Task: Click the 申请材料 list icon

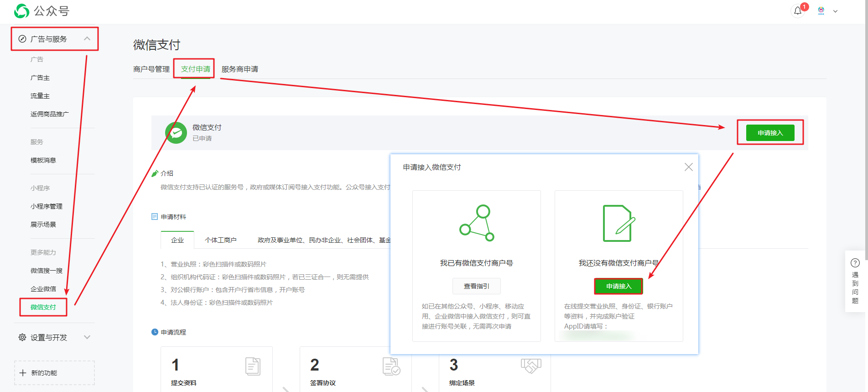Action: tap(155, 217)
